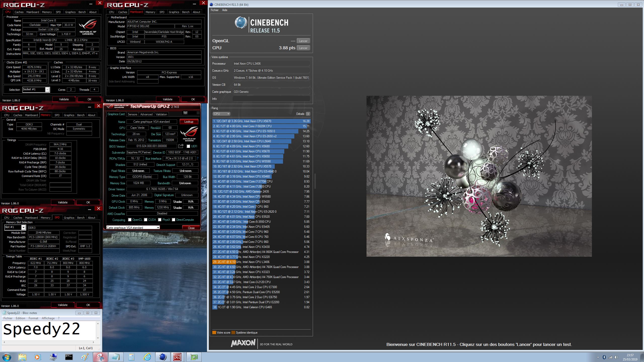
Task: Switch to the Snipping Tool taskbar icon
Action: pos(100,357)
